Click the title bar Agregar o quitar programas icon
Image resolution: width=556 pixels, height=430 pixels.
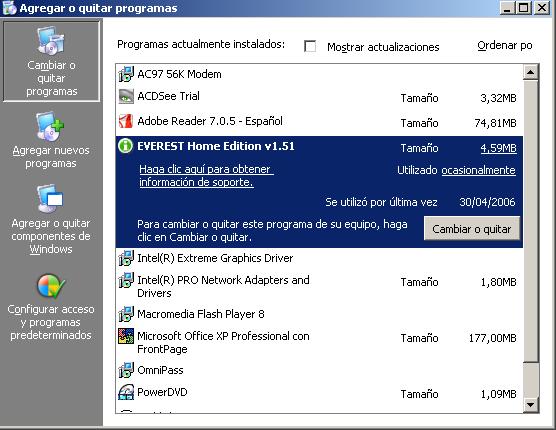[x=9, y=8]
